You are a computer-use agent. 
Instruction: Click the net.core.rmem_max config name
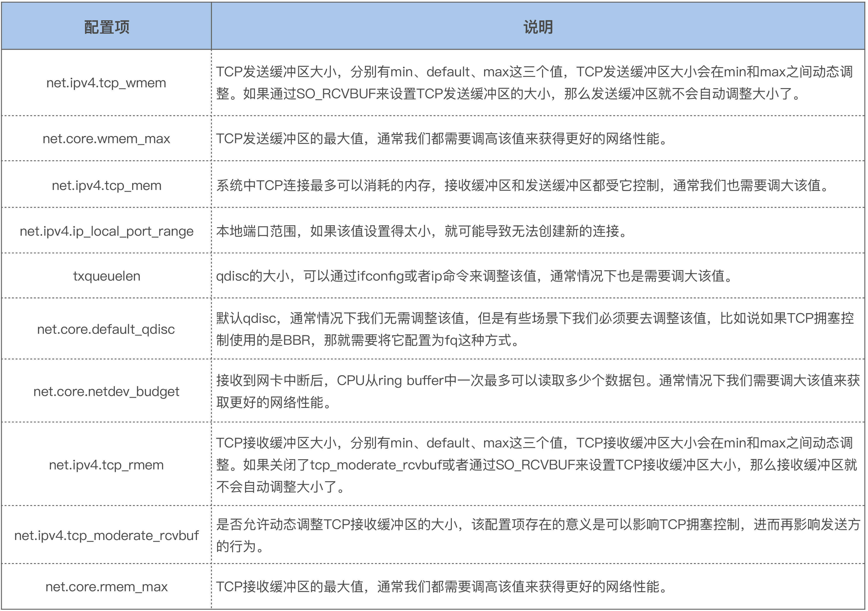click(x=106, y=587)
